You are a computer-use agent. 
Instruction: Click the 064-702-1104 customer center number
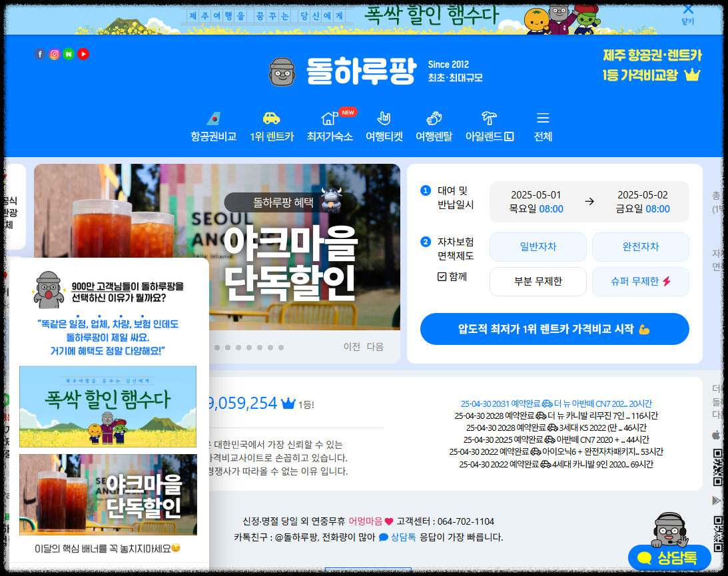[466, 521]
